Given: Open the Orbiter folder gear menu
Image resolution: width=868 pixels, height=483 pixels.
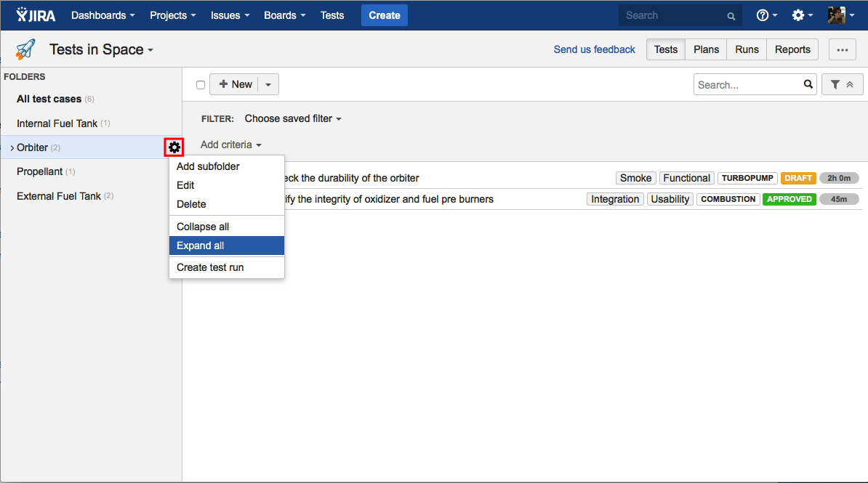Looking at the screenshot, I should (174, 147).
